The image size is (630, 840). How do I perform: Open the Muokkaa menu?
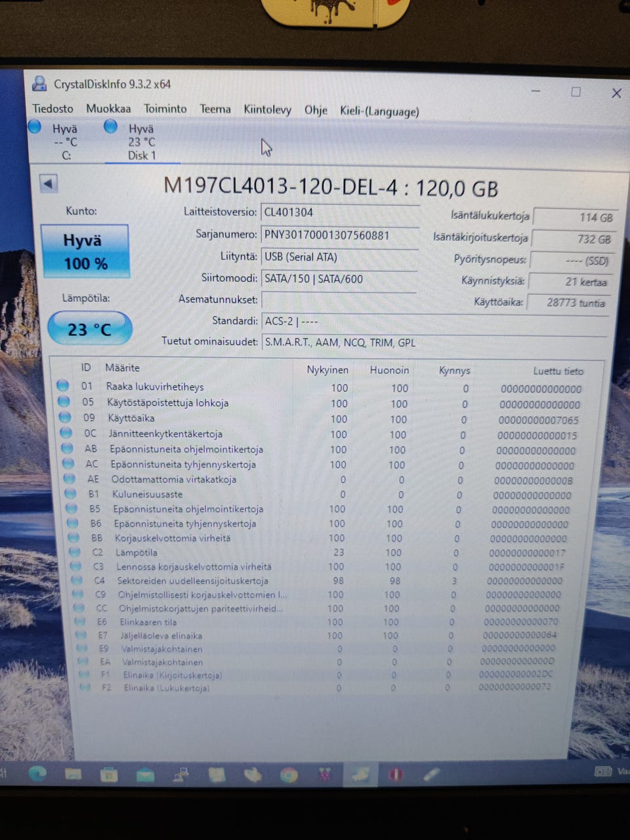108,108
